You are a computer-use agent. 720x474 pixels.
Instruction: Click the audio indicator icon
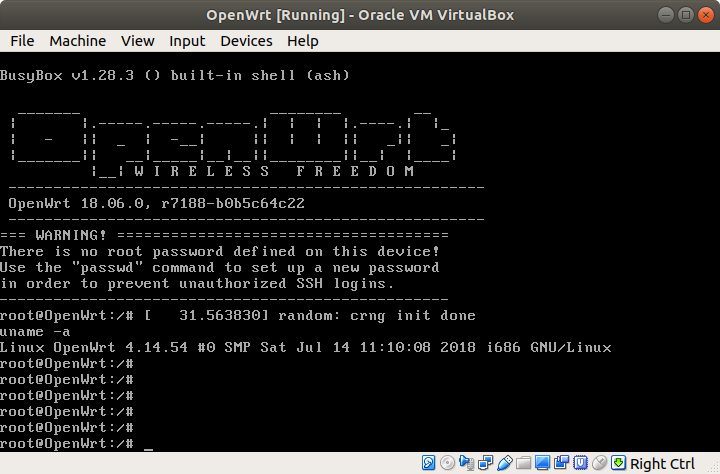(x=467, y=463)
